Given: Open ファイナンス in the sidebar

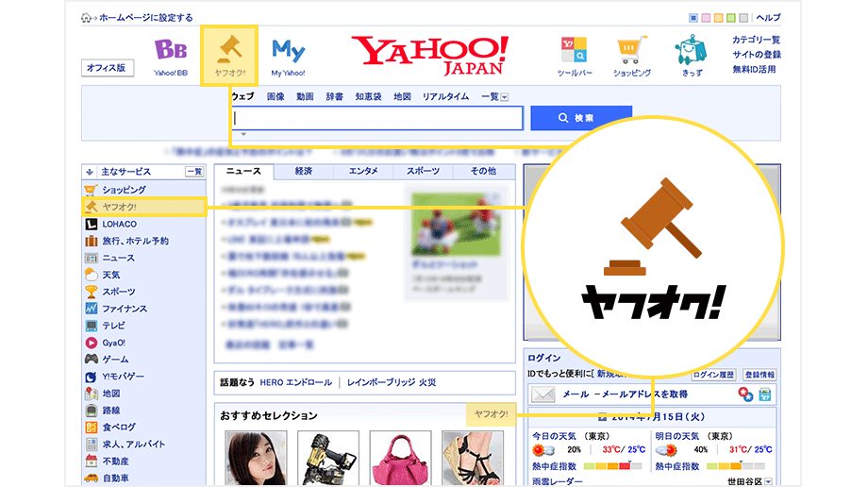Looking at the screenshot, I should coord(125,309).
